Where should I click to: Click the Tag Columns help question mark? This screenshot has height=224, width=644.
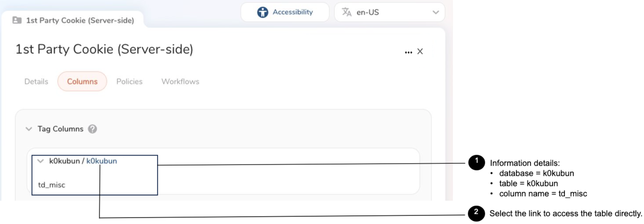pyautogui.click(x=92, y=129)
